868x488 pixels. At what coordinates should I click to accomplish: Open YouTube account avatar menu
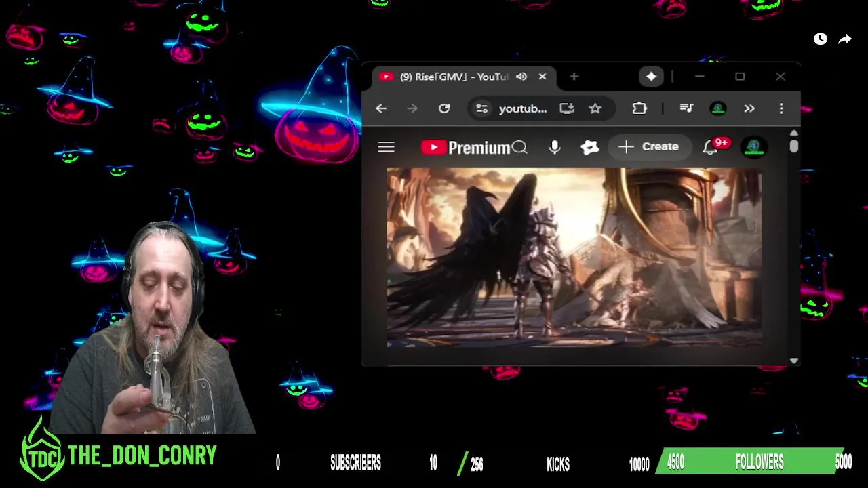coord(754,147)
